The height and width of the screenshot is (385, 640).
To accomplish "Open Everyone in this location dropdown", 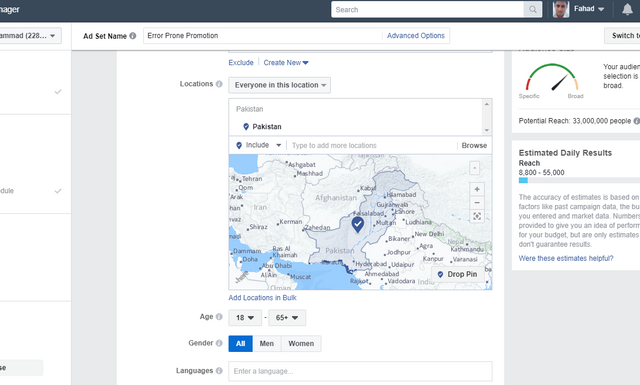I will tap(280, 85).
